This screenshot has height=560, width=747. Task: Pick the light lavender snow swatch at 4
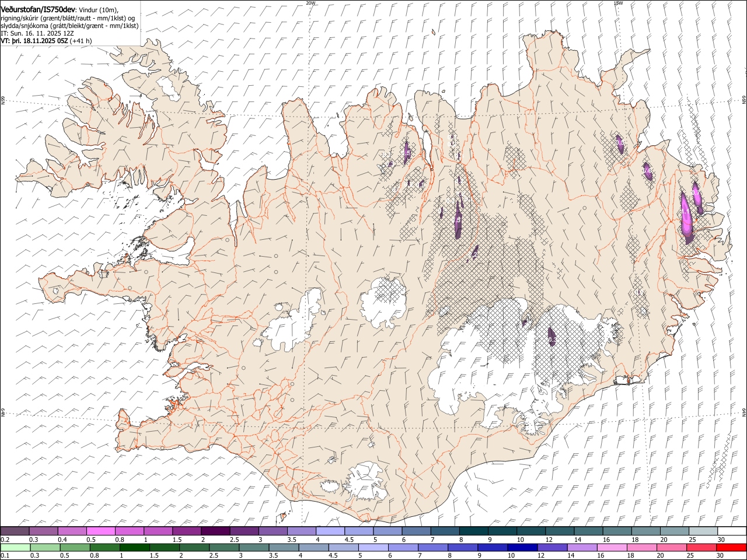[x=330, y=531]
